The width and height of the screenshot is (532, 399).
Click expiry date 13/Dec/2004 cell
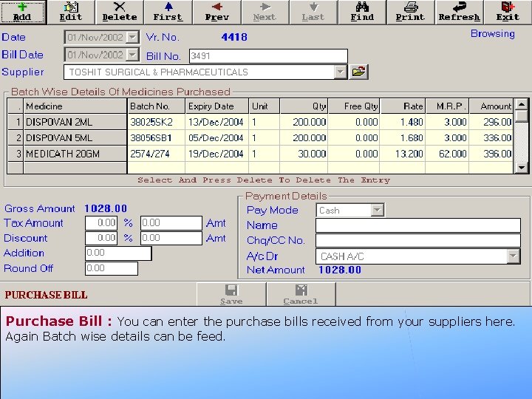(217, 122)
